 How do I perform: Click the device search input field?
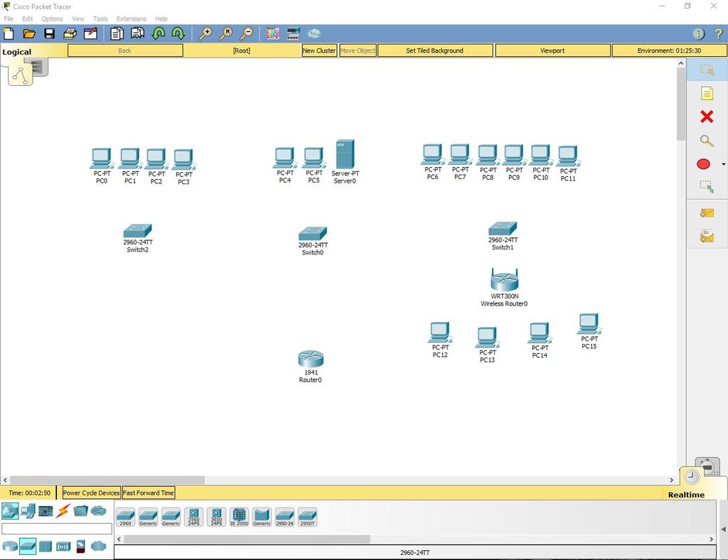tap(57, 529)
